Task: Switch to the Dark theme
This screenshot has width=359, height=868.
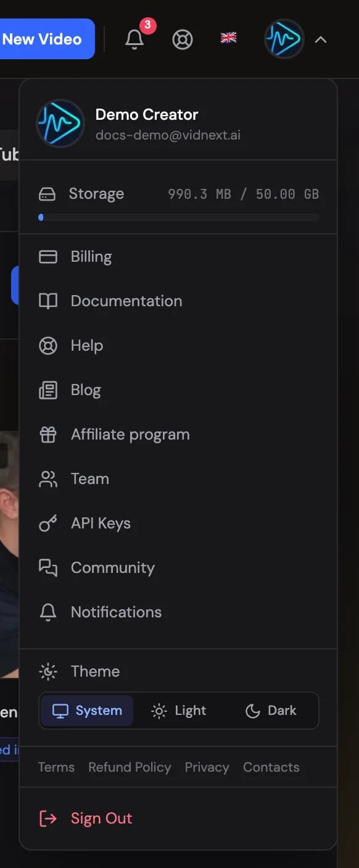Action: pos(271,711)
